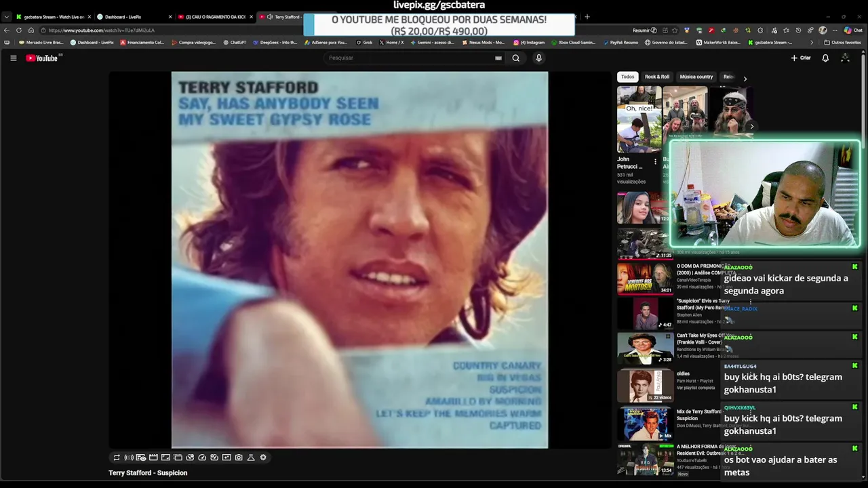Viewport: 868px width, 488px height.
Task: Open A MELHOR FORMA de jogar Resident Evil video
Action: click(x=645, y=460)
